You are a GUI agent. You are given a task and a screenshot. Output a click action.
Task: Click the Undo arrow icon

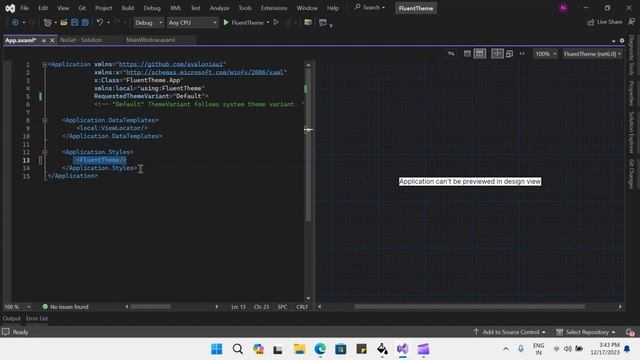tap(100, 22)
